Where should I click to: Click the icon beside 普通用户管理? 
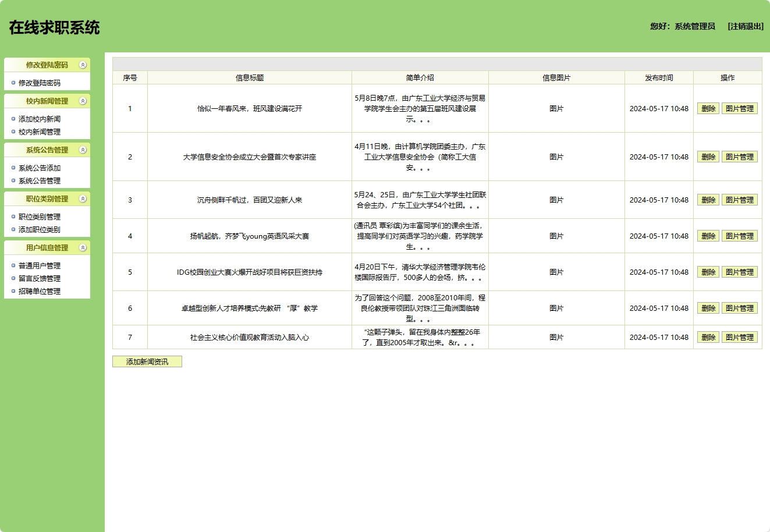[14, 265]
